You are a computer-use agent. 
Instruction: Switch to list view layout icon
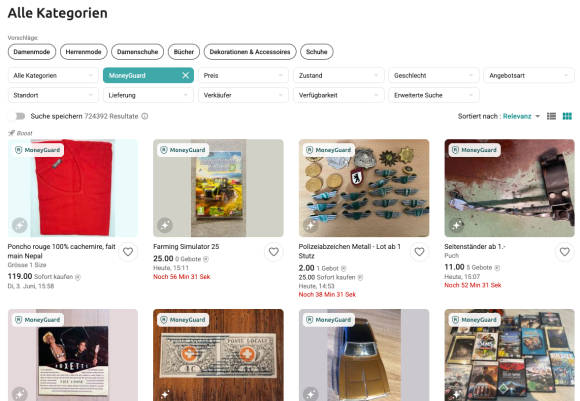click(x=552, y=116)
